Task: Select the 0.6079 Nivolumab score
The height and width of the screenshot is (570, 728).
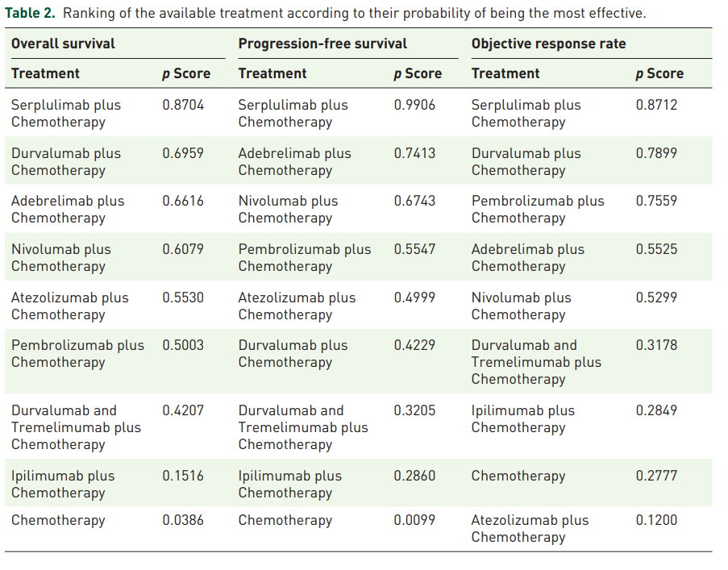Action: click(x=183, y=249)
